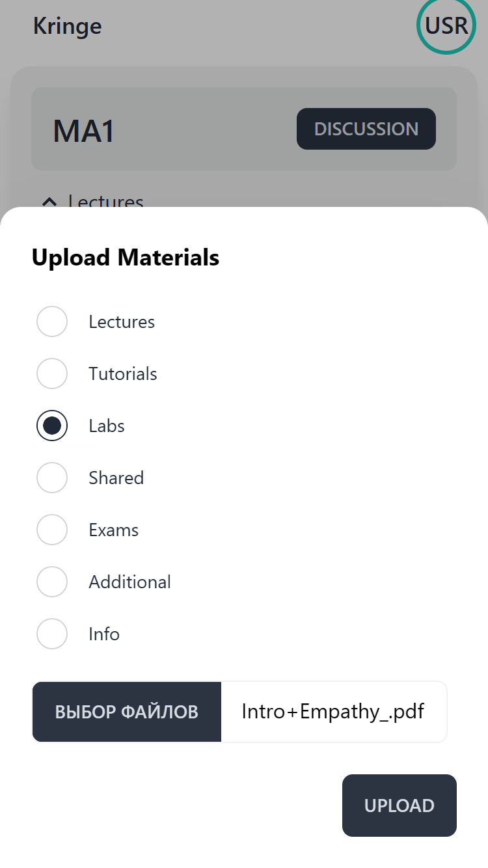
Task: Click the MA1 course card title
Action: tap(83, 131)
